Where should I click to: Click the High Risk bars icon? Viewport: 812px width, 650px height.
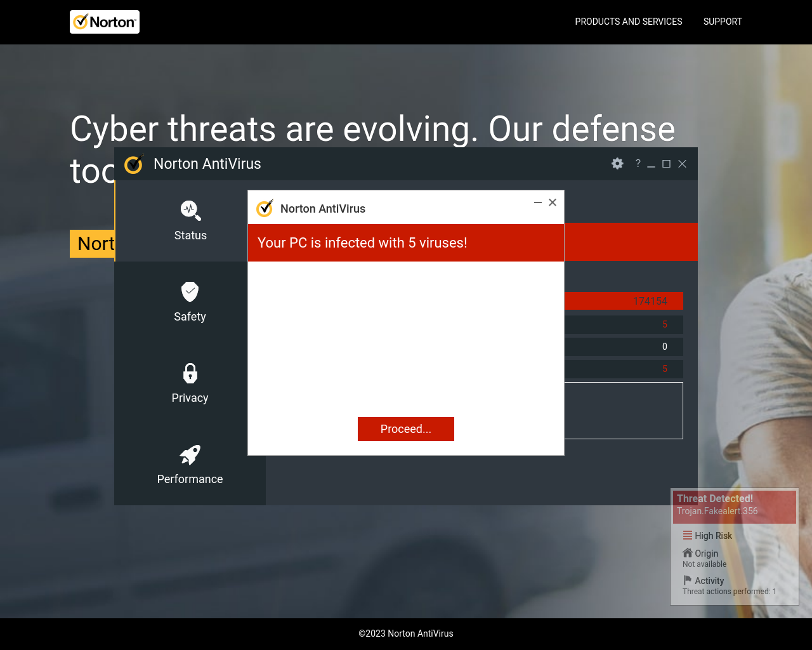688,535
